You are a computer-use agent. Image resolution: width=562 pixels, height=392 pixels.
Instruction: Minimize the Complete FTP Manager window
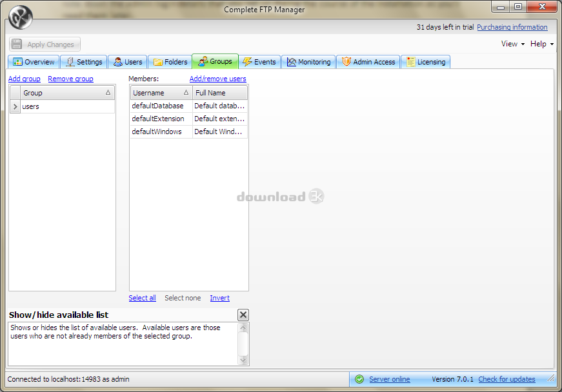501,7
